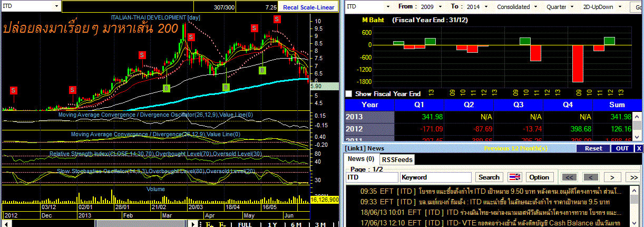Switch to the RSSFeeds tab
This screenshot has height=227, width=644.
click(x=397, y=159)
